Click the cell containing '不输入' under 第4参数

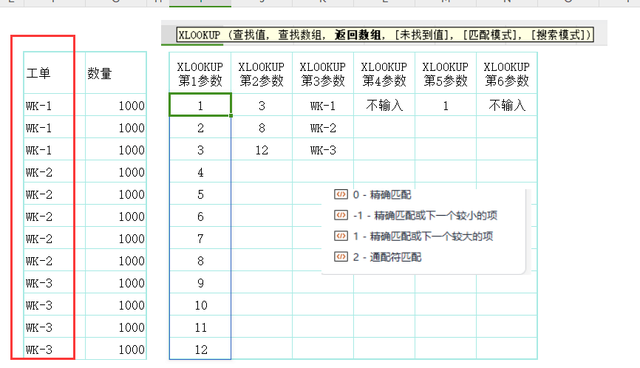pos(384,105)
